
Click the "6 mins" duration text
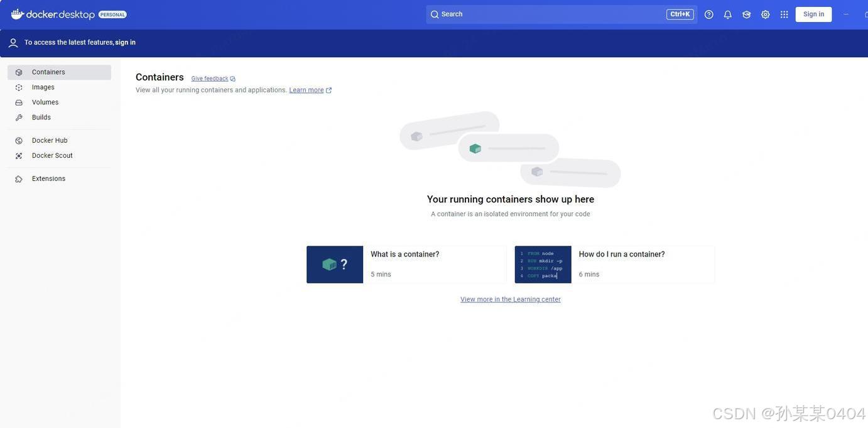[589, 275]
